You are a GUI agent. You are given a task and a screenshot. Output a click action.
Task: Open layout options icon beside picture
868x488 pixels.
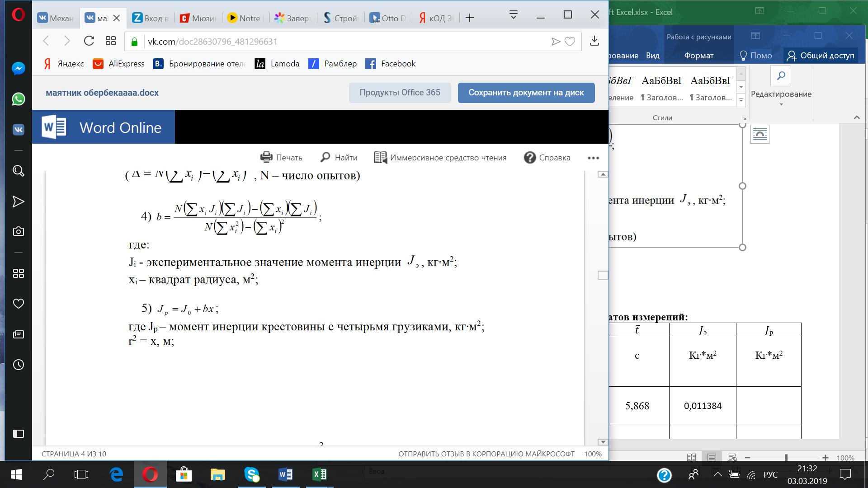[760, 134]
